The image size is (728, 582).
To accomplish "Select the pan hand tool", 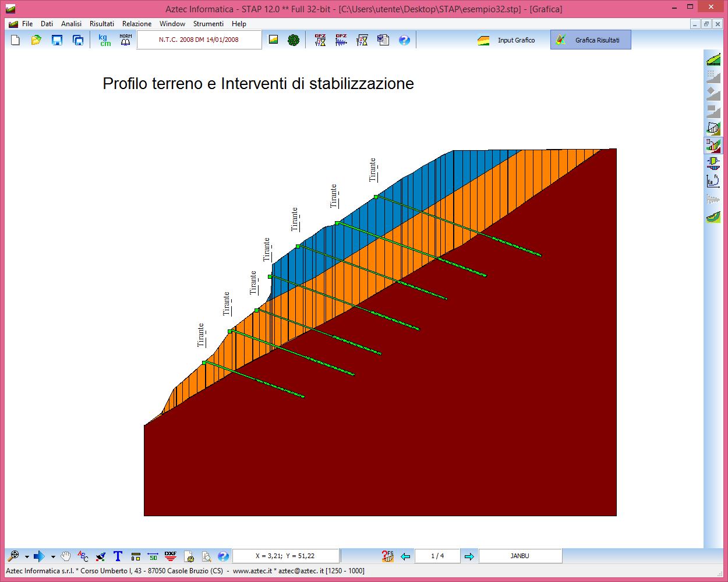I will click(66, 556).
